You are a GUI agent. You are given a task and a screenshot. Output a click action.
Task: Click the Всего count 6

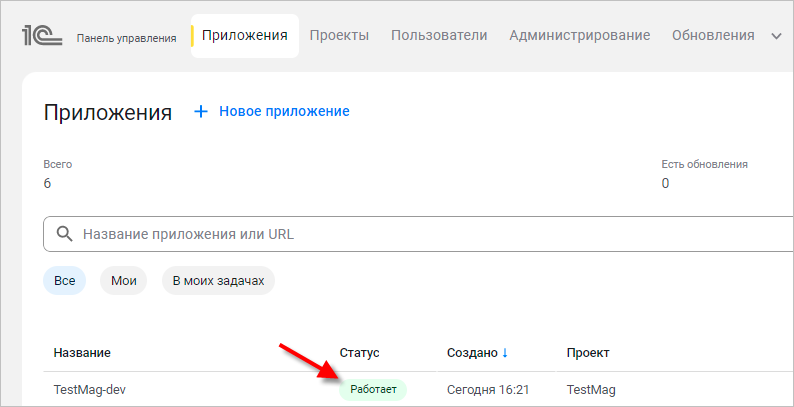[48, 183]
